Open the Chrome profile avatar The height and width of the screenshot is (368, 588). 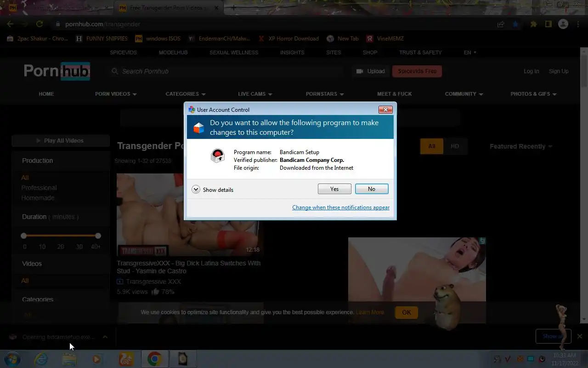coord(563,24)
